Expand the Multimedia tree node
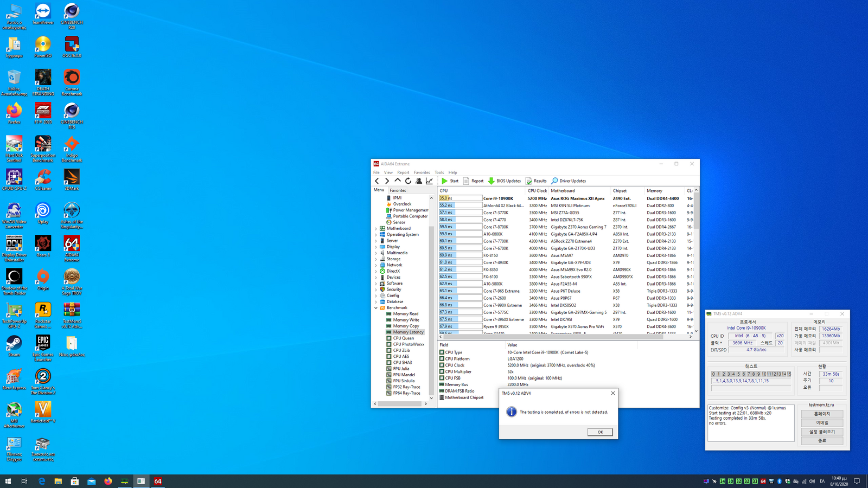The height and width of the screenshot is (488, 868). pos(376,253)
